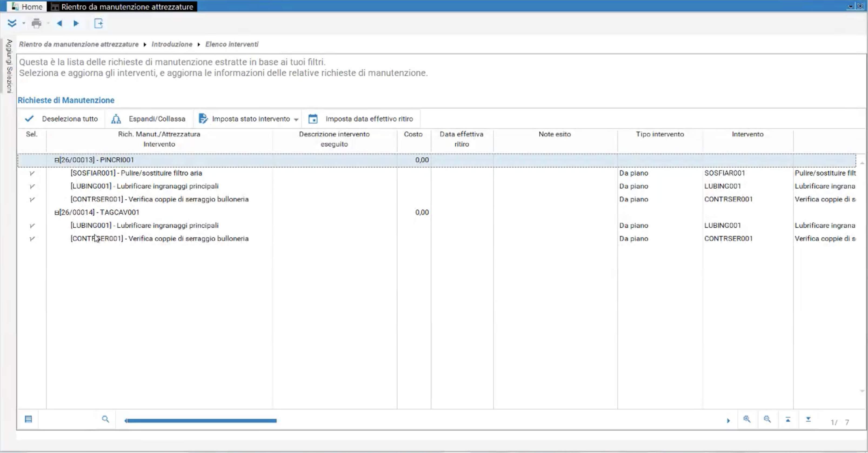Screen dimensions: 868x453
Task: Click the Descrizione intervento eseguito column header
Action: pos(334,139)
